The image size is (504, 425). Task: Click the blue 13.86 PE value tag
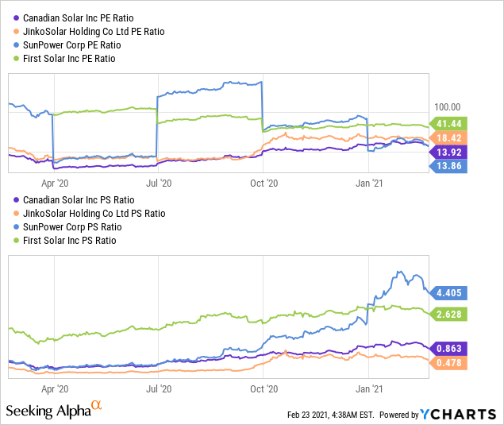click(x=448, y=166)
